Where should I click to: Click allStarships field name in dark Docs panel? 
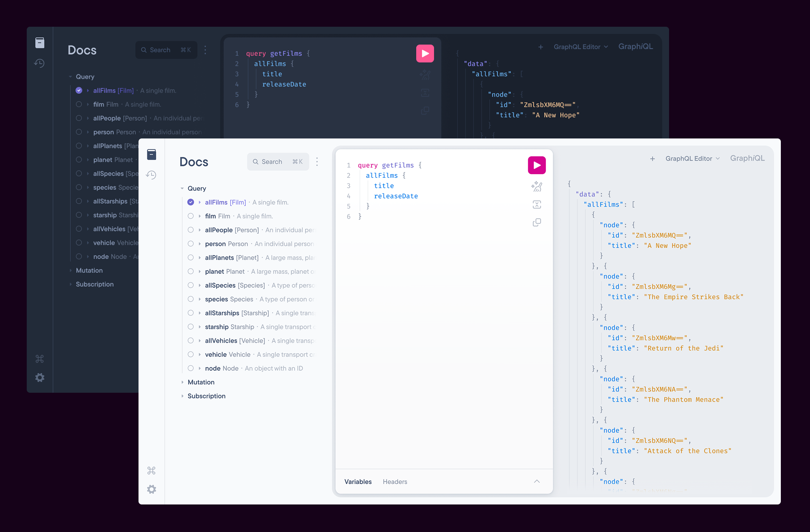coord(110,201)
